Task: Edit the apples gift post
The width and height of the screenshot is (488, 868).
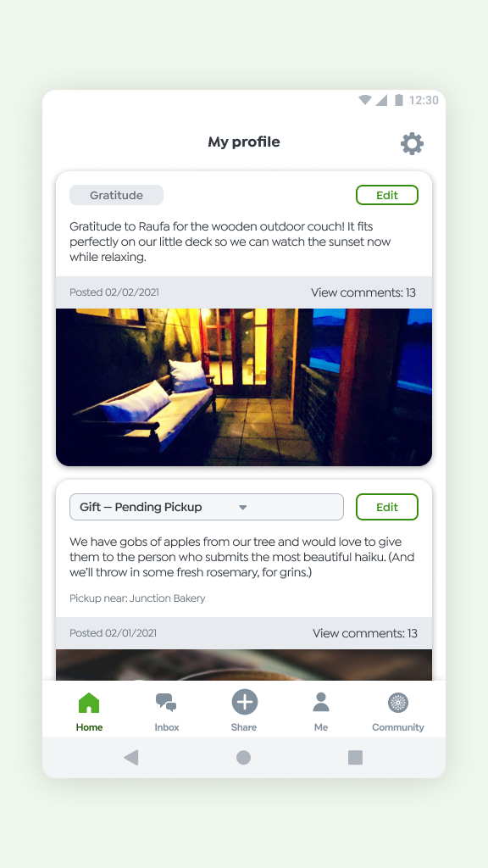Action: pyautogui.click(x=386, y=507)
